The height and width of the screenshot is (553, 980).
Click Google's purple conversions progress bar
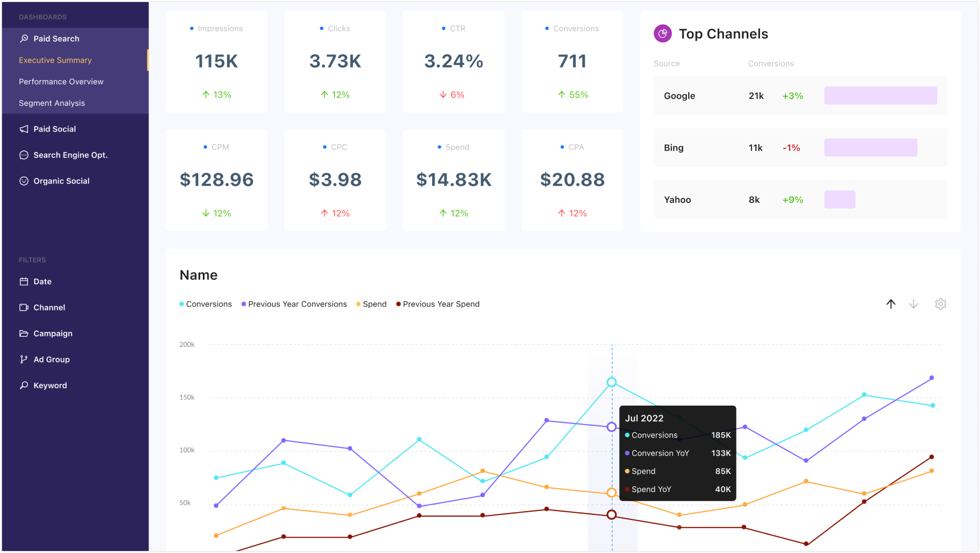click(x=880, y=96)
